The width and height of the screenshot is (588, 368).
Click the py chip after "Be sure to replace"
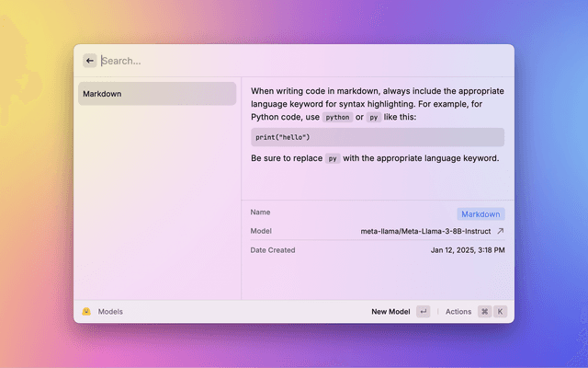(333, 158)
